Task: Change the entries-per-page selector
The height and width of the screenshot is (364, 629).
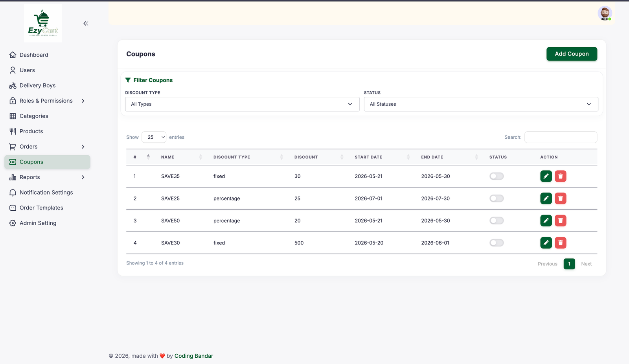Action: point(154,137)
